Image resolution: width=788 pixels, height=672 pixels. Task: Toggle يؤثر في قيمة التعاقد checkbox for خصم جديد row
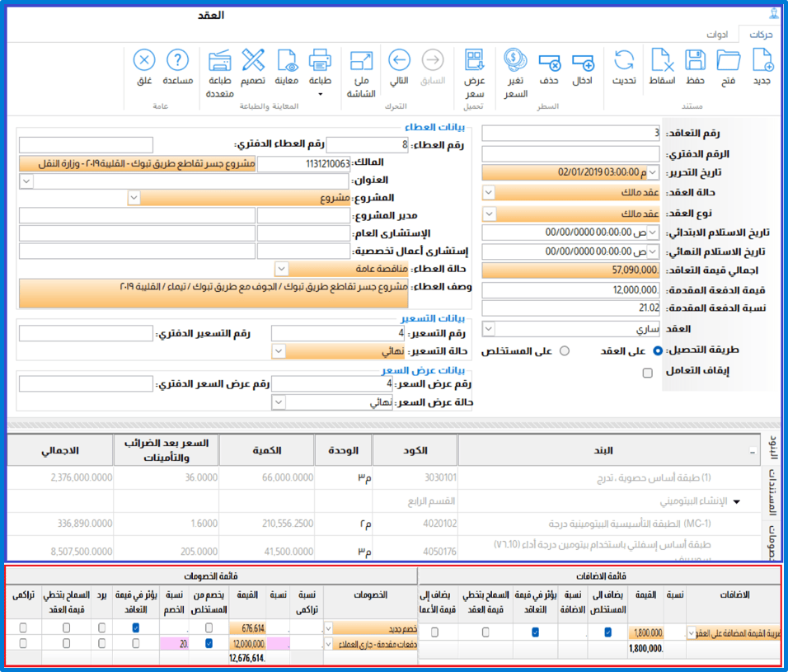point(136,627)
